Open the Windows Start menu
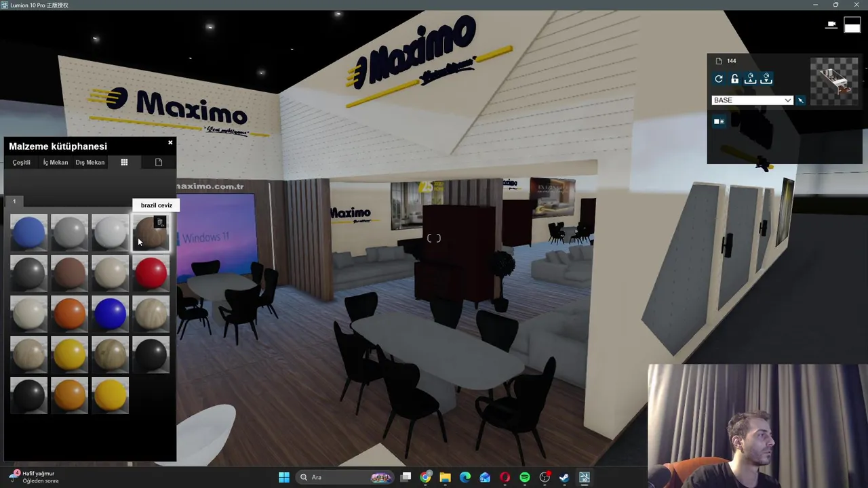 pyautogui.click(x=284, y=477)
